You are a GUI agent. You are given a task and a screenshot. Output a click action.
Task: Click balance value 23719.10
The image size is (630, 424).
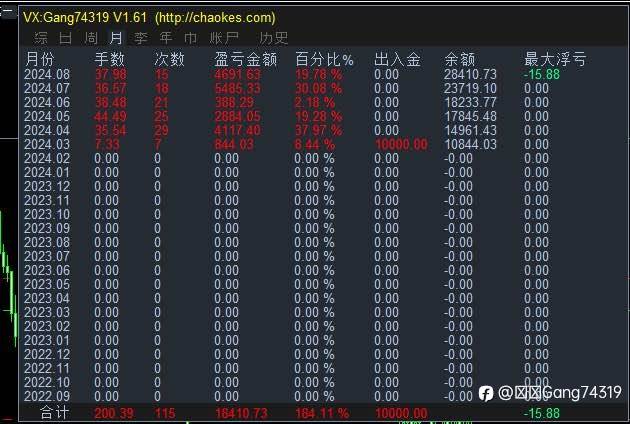[470, 88]
